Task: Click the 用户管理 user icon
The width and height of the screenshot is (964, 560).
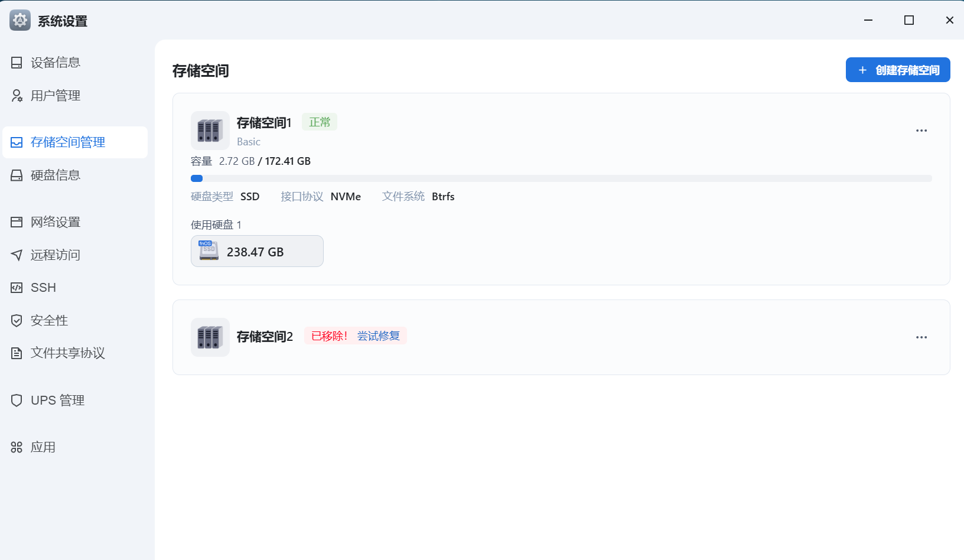Action: tap(17, 96)
